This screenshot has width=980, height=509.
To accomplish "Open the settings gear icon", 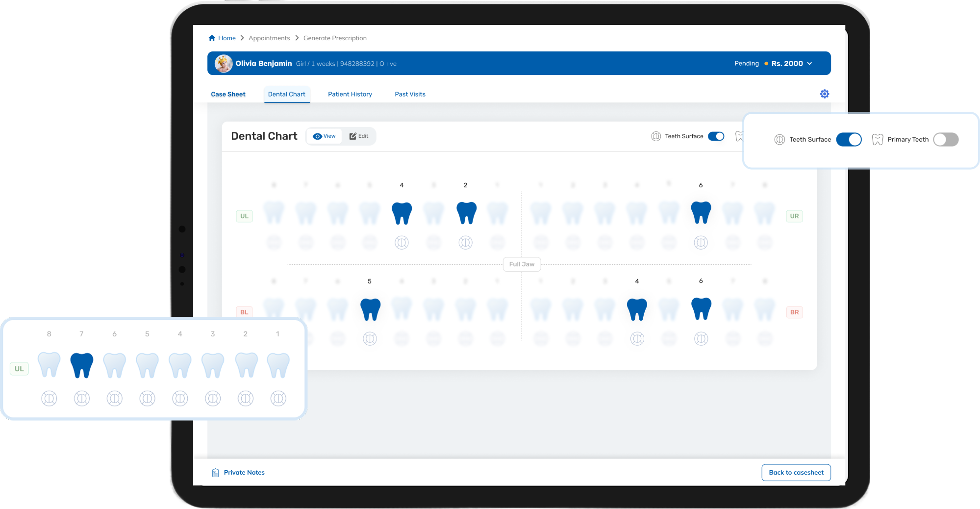I will [x=824, y=94].
